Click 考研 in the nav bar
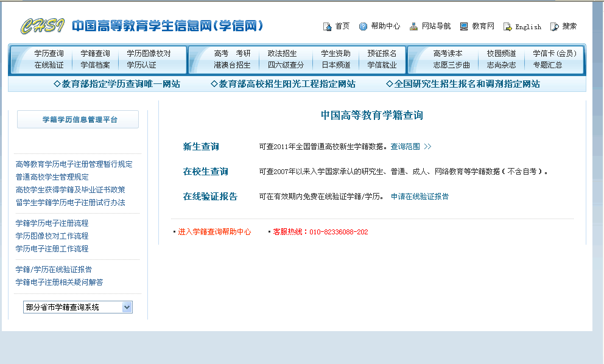This screenshot has width=604, height=364. pos(243,53)
